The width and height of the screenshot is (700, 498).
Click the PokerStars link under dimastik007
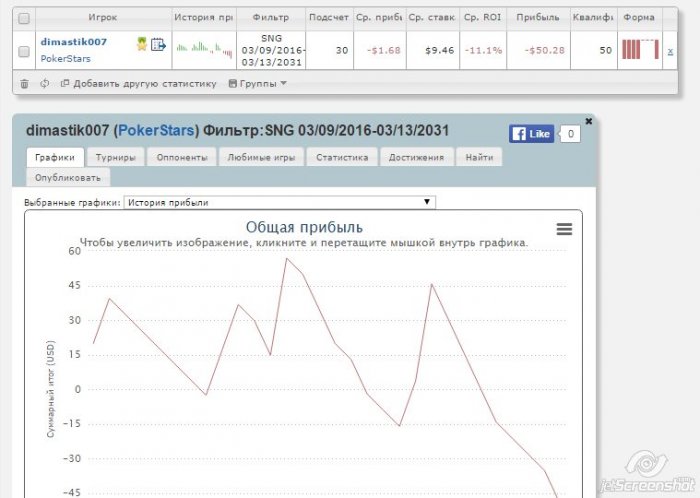click(x=66, y=58)
